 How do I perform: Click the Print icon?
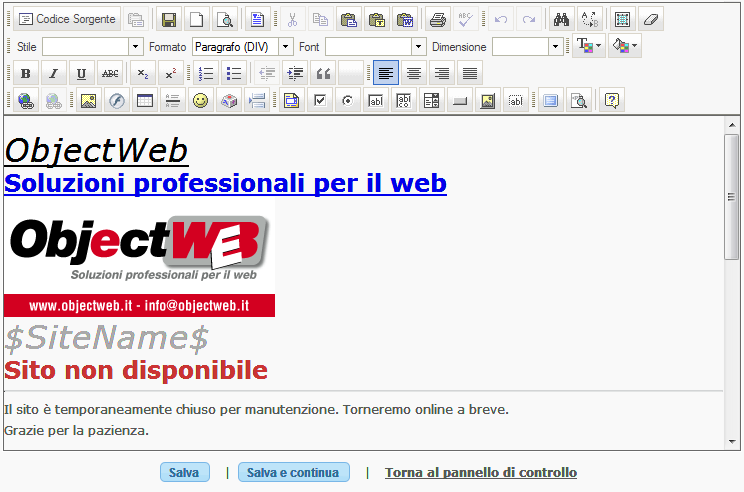coord(437,19)
